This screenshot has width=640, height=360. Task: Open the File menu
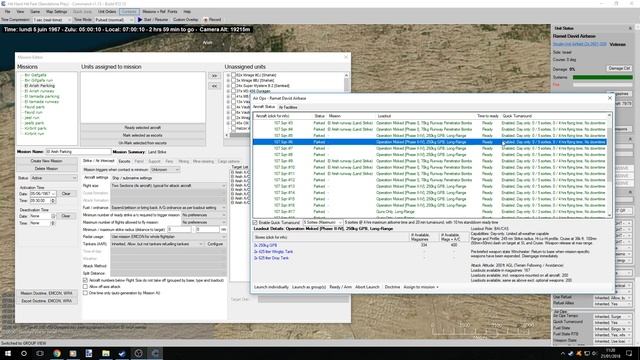click(x=8, y=11)
